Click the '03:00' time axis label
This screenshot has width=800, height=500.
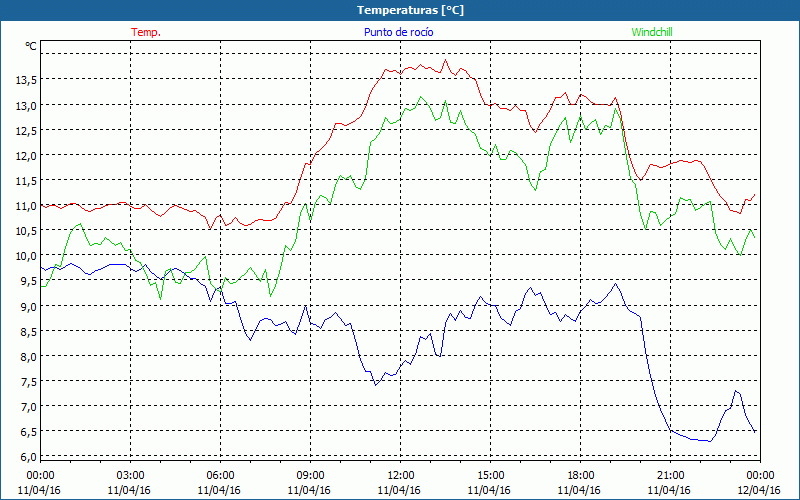[x=130, y=475]
